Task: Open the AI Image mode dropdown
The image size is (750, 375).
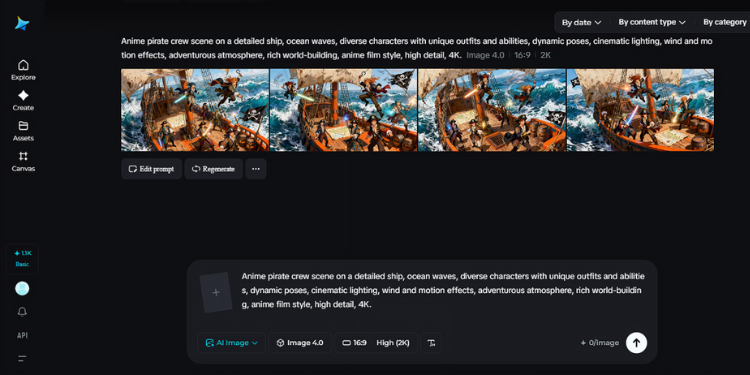Action: [x=232, y=342]
